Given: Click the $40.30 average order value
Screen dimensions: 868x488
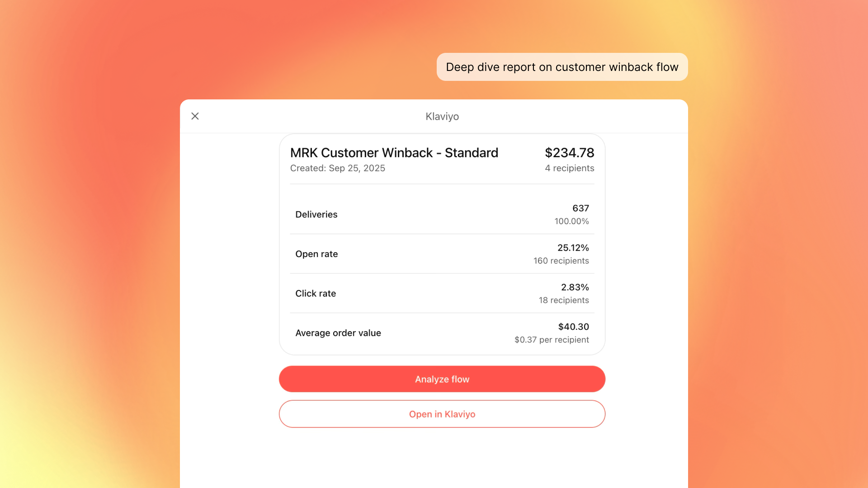Looking at the screenshot, I should click(573, 327).
